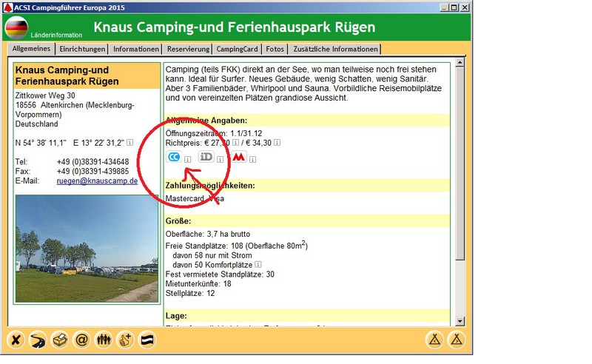Click the campsite photo thumbnail
Viewport: 592px width, 364px height.
87,249
